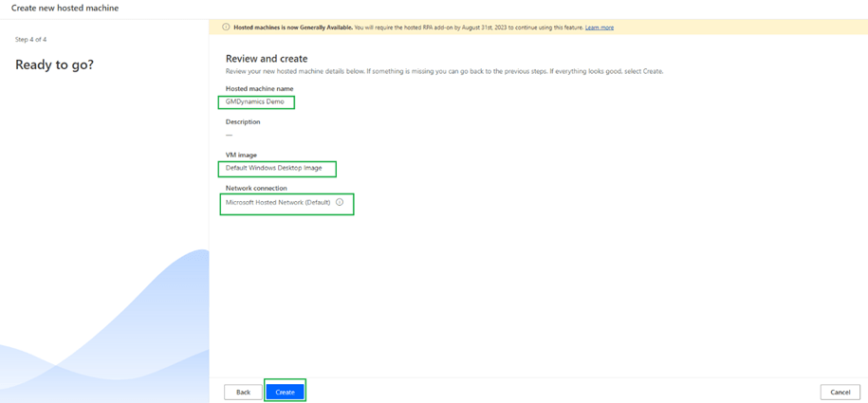
Task: Click the info icon in the yellow banner
Action: pos(226,27)
